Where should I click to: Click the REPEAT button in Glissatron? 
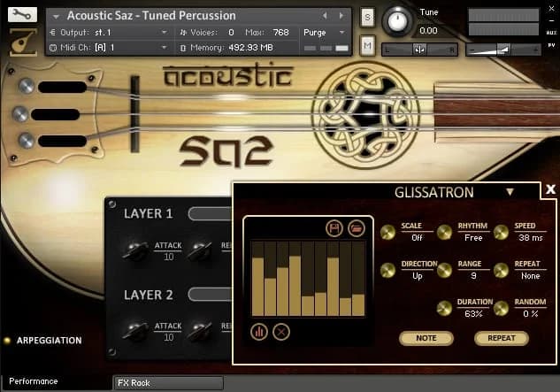[x=502, y=338]
